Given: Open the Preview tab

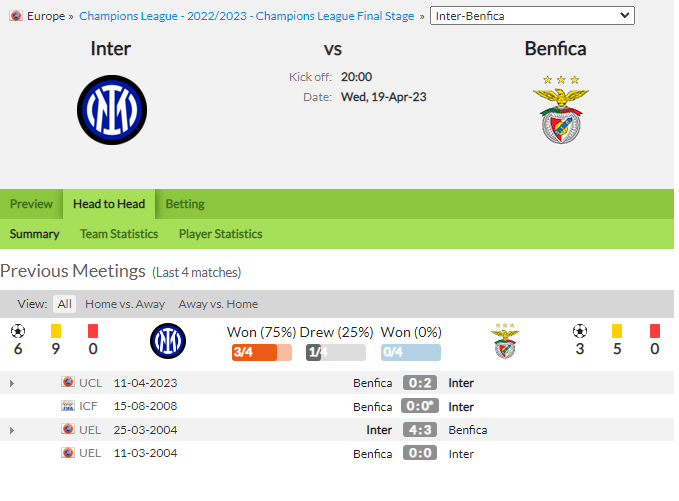Looking at the screenshot, I should (31, 204).
